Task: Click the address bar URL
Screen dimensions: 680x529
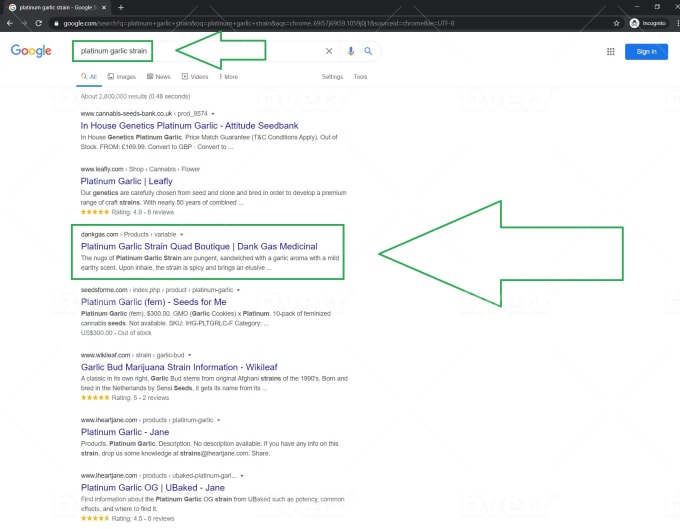Action: [258, 23]
